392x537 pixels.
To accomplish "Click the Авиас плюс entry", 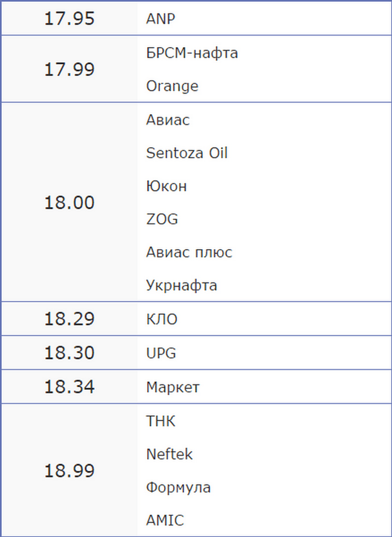I will (189, 252).
